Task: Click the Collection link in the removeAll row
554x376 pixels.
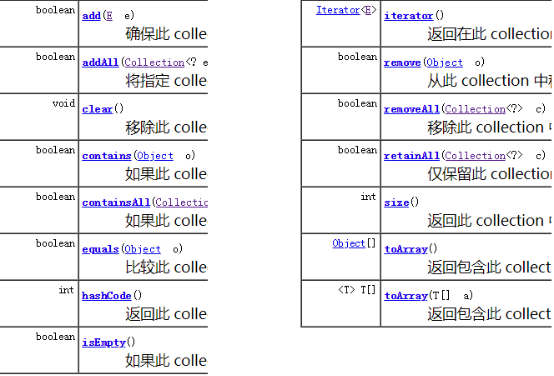Action: pyautogui.click(x=475, y=109)
